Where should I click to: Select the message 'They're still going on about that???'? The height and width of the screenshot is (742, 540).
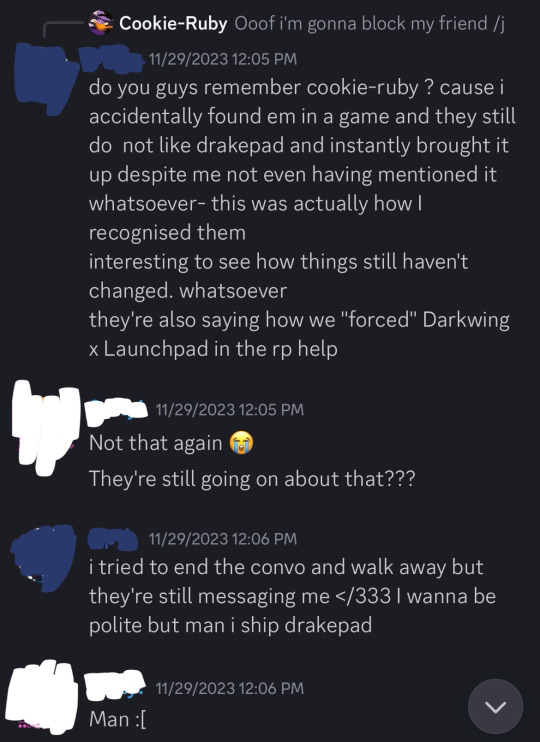(x=252, y=479)
